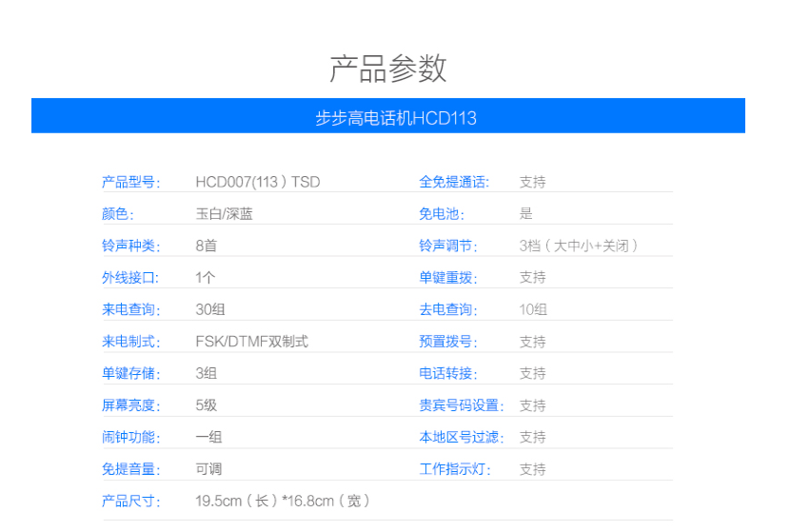Select the 去电查询 label

[x=448, y=310]
